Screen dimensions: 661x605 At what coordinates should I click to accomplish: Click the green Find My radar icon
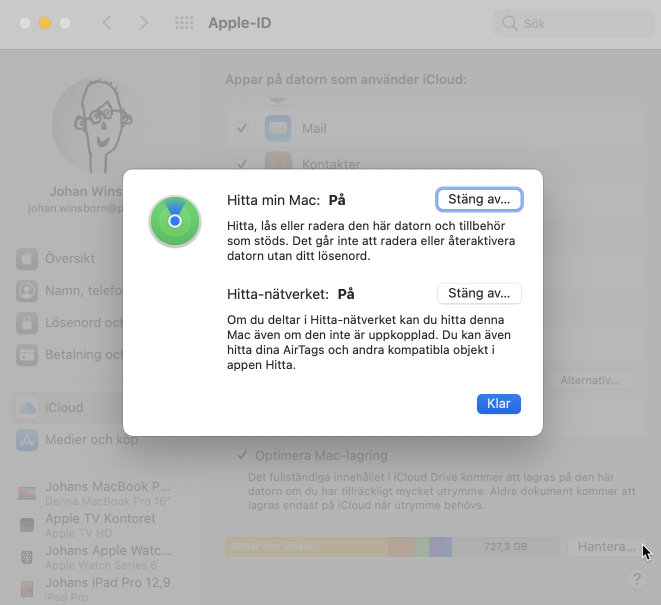[x=175, y=221]
